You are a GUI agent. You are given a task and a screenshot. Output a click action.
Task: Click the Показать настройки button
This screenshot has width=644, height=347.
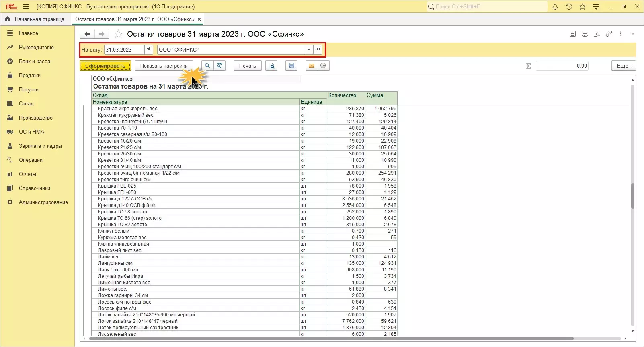pos(164,66)
